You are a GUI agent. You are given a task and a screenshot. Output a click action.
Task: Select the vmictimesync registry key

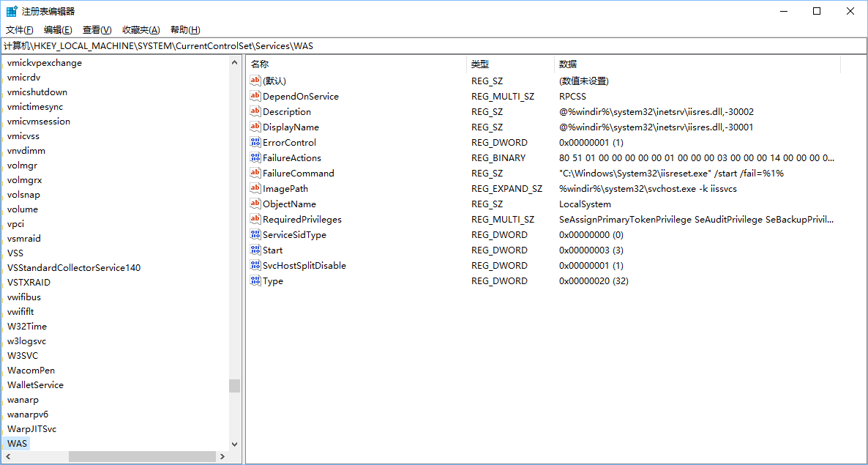35,107
